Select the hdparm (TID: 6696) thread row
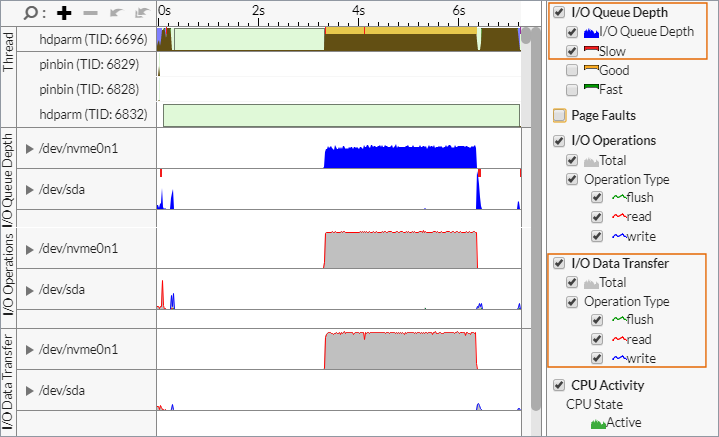Screen dimensions: 719x437 point(93,39)
